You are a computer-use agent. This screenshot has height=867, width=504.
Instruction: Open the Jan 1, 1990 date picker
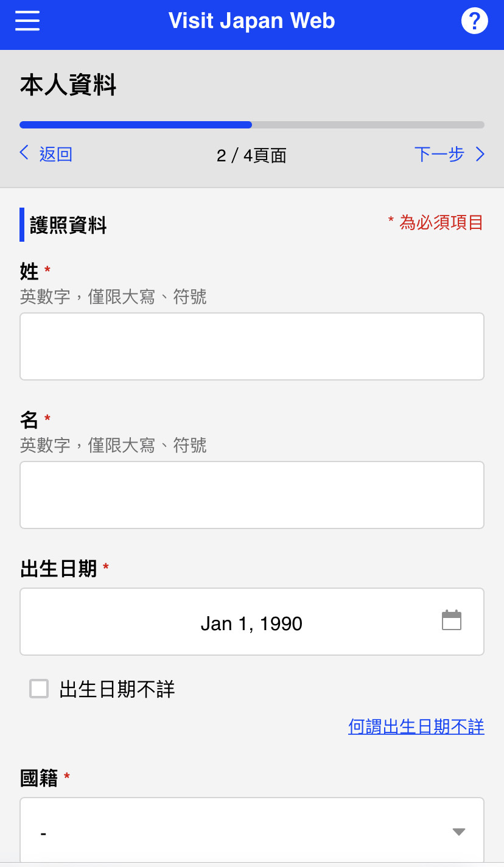tap(252, 622)
